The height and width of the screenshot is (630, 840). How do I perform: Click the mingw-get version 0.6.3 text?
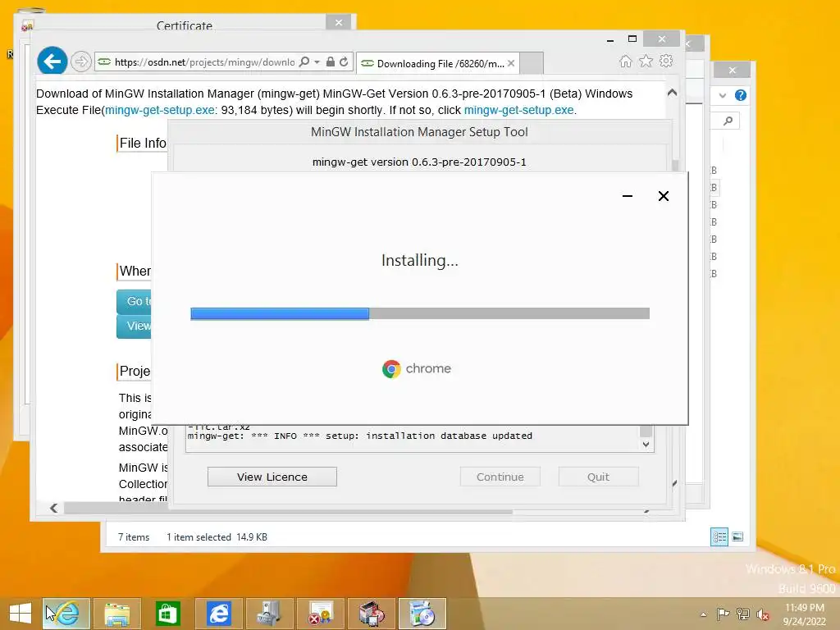point(419,162)
